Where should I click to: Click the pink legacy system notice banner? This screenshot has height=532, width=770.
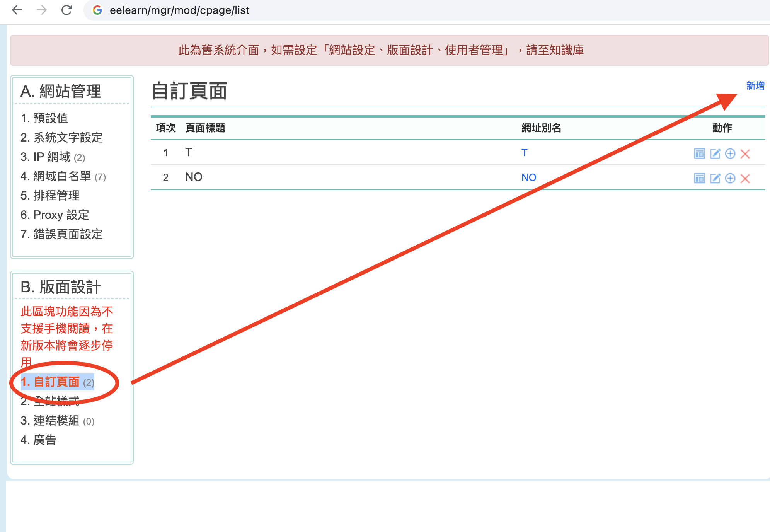[390, 50]
